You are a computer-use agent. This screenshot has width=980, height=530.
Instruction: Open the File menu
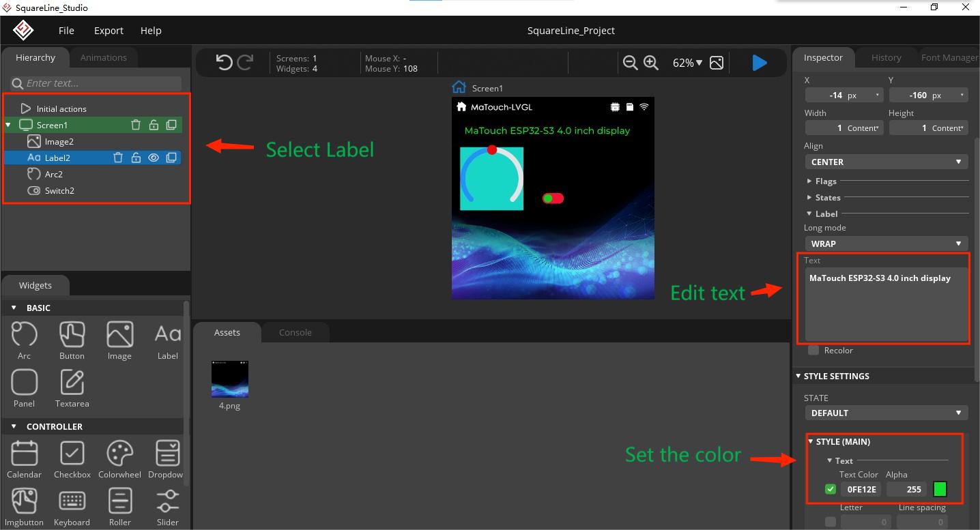[x=66, y=30]
